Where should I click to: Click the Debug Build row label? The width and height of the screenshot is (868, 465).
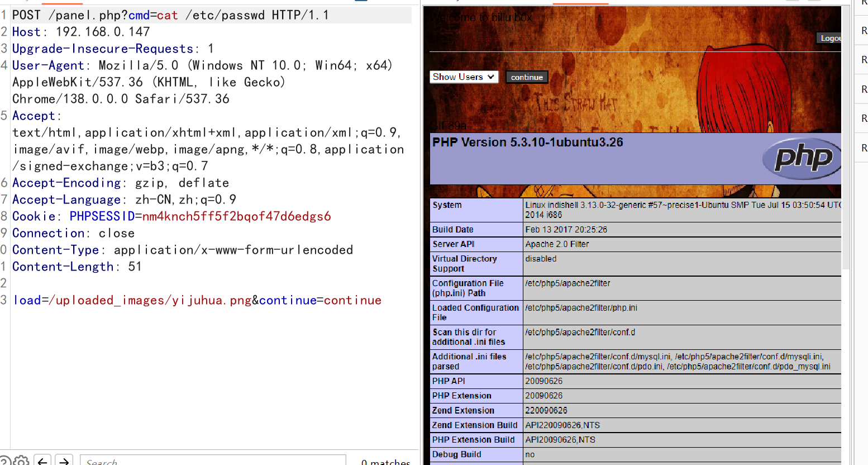(x=456, y=454)
